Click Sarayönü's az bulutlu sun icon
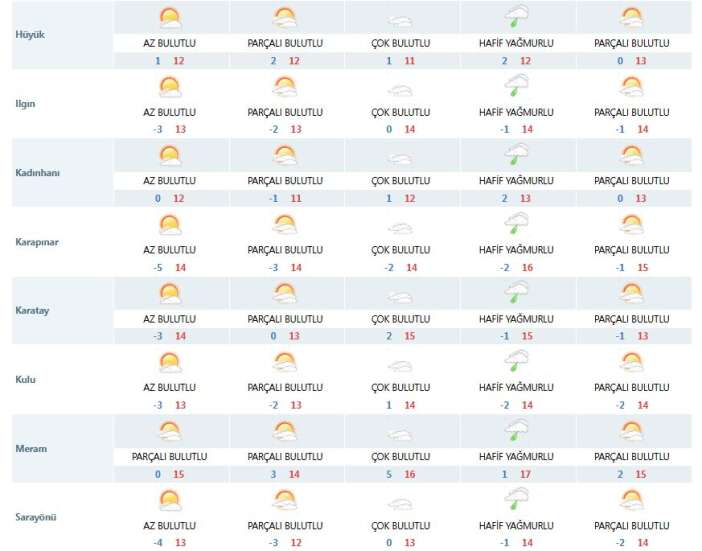 click(x=170, y=500)
